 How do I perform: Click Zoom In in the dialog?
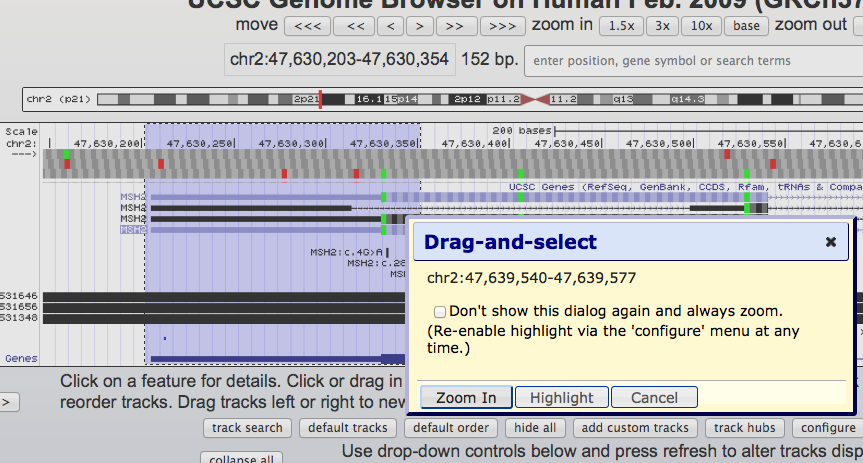[x=466, y=397]
